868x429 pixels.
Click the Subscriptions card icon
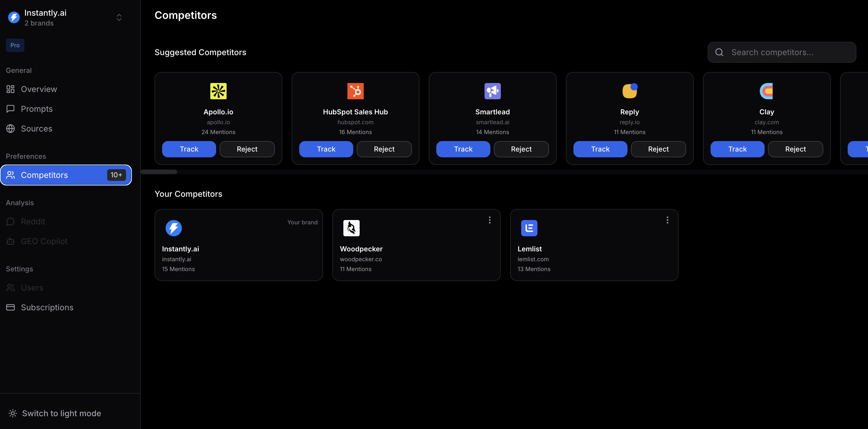(10, 307)
